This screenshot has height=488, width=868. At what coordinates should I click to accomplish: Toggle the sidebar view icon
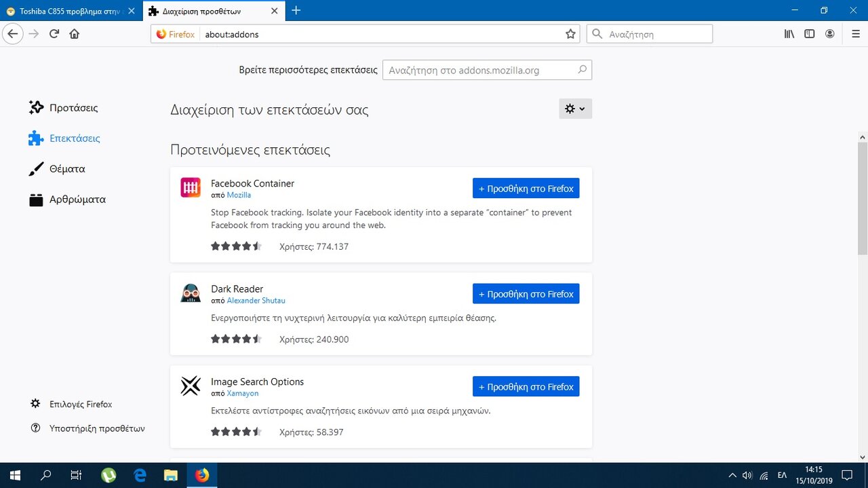point(810,34)
